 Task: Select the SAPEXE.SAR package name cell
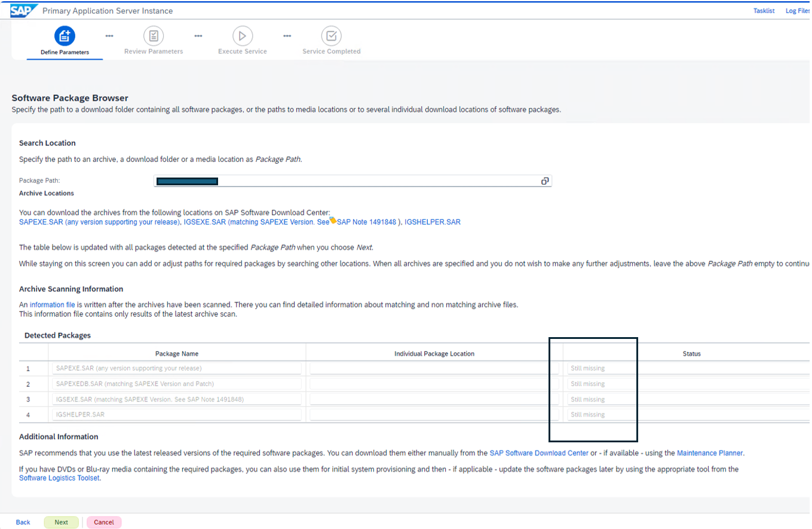[x=177, y=368]
